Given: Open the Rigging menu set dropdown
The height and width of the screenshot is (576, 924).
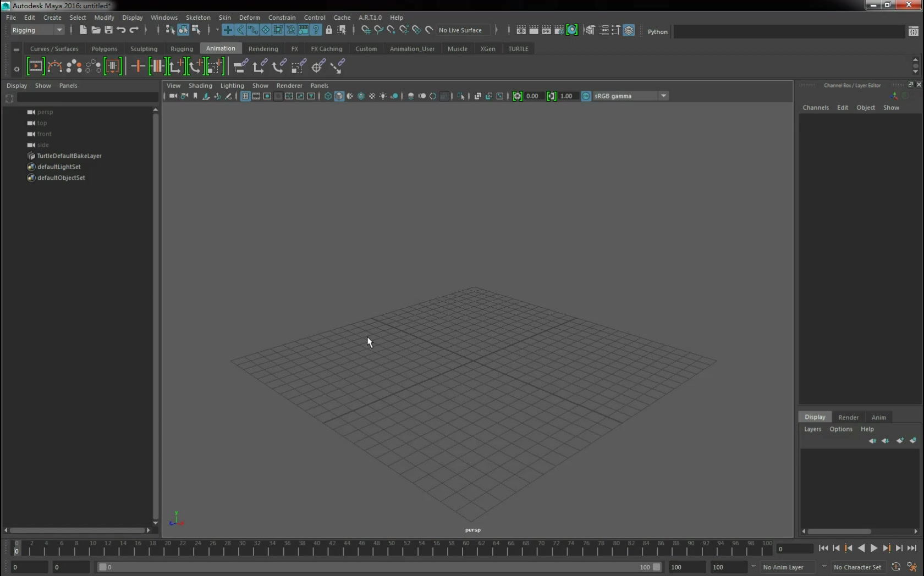Looking at the screenshot, I should tap(37, 30).
